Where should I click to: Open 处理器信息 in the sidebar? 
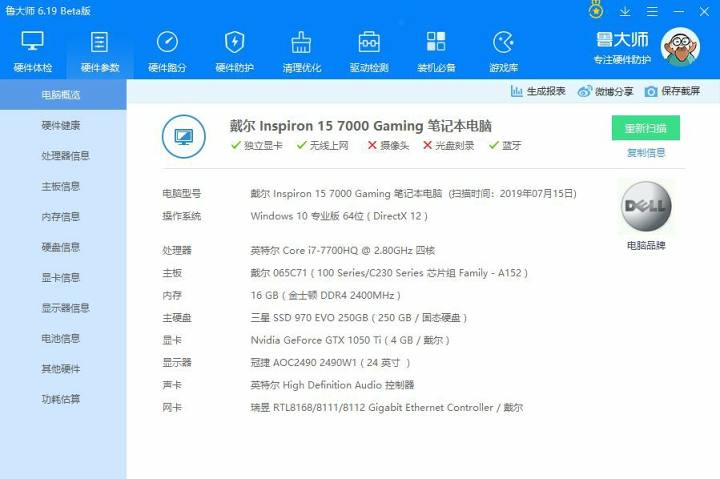pos(65,155)
